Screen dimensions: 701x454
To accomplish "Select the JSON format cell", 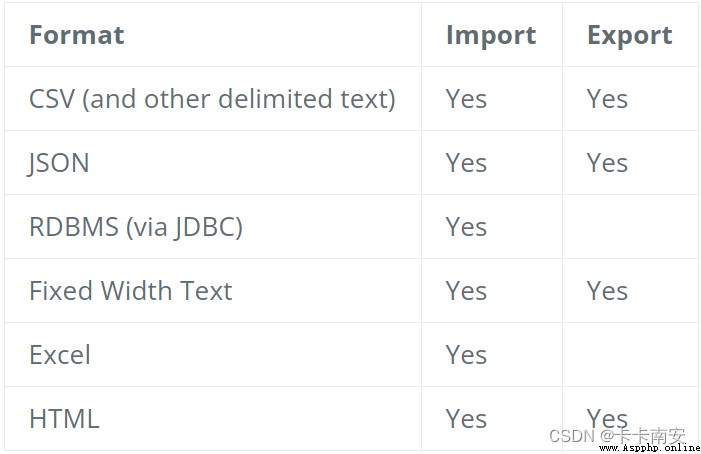I will [59, 163].
